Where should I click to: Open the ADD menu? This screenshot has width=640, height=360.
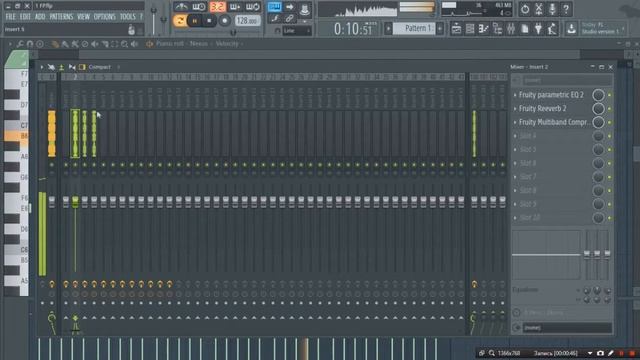[40, 17]
